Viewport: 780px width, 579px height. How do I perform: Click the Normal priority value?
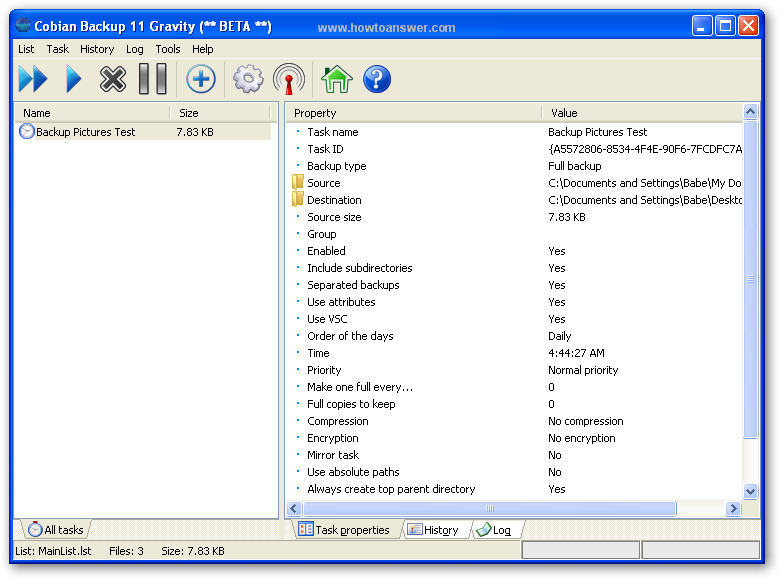(583, 370)
